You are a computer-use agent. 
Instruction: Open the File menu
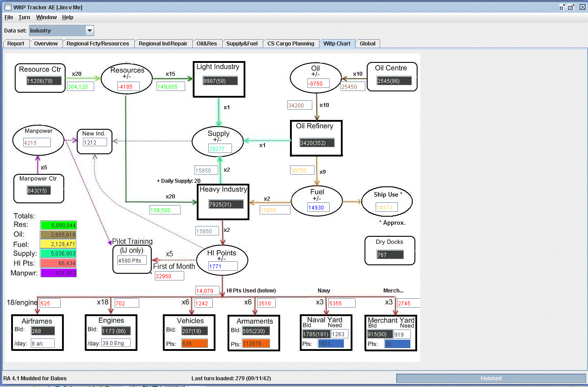click(x=9, y=17)
